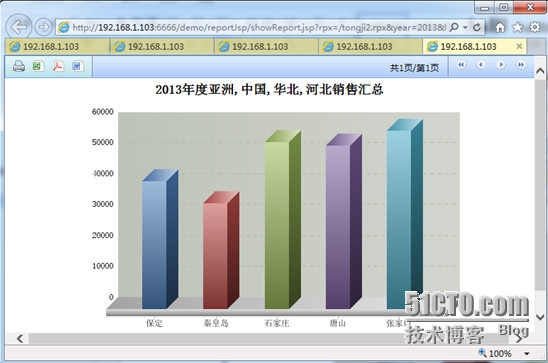This screenshot has height=363, width=548.
Task: Export the report to Word
Action: (x=77, y=66)
